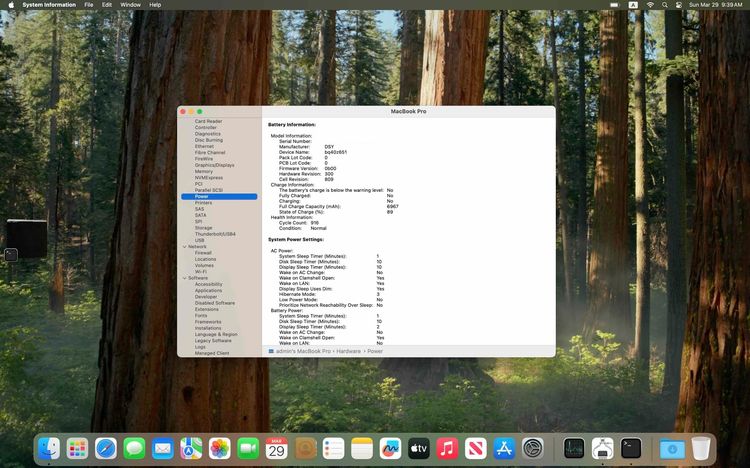Click Hardware in the path bar
This screenshot has height=468, width=750.
[x=348, y=351]
